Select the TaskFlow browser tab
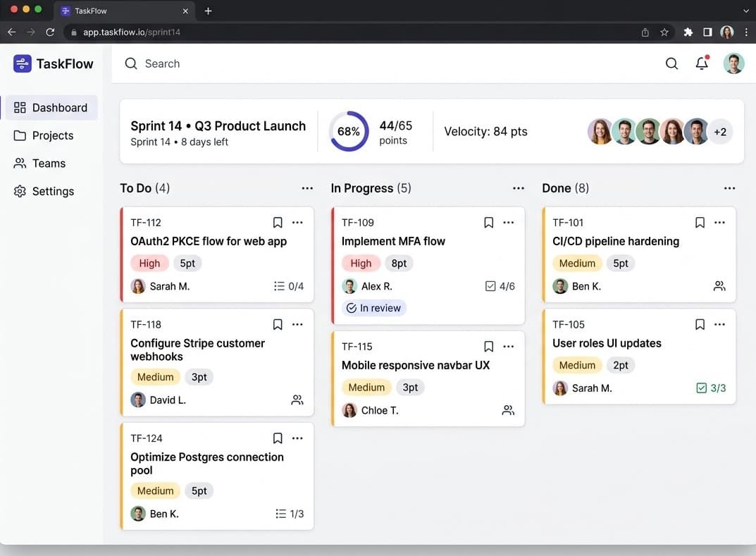 (125, 11)
